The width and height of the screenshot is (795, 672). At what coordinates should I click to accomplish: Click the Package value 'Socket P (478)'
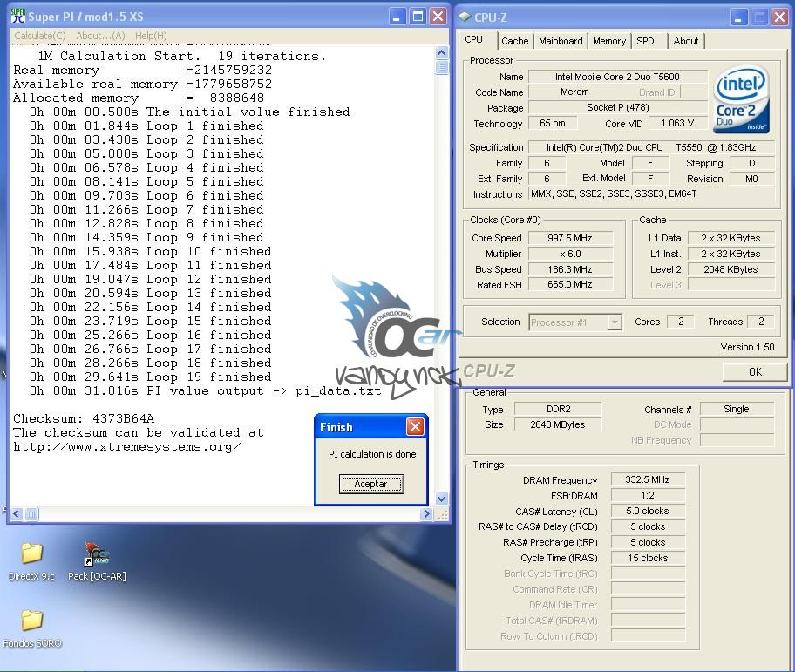pyautogui.click(x=617, y=107)
